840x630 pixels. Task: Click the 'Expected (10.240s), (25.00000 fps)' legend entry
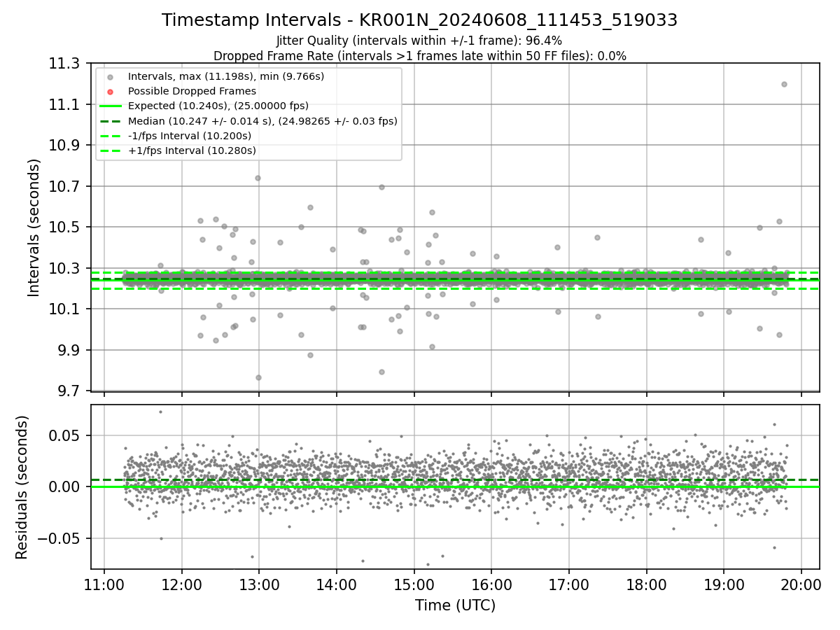[x=218, y=106]
